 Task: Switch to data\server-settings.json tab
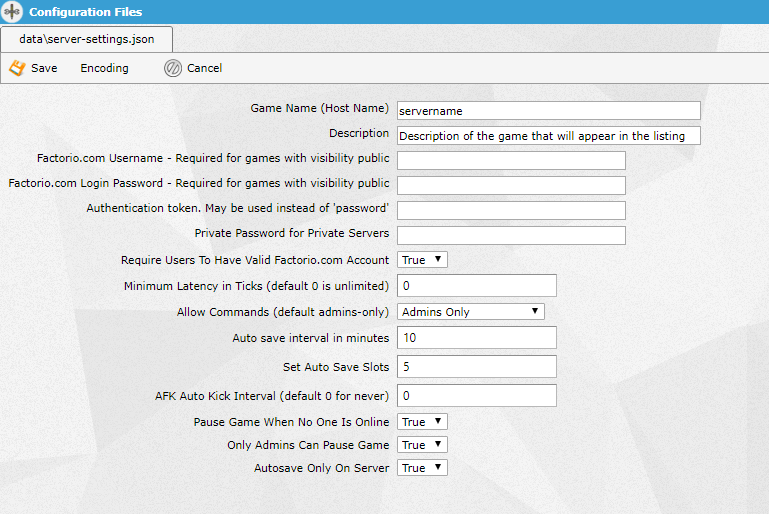(86, 39)
